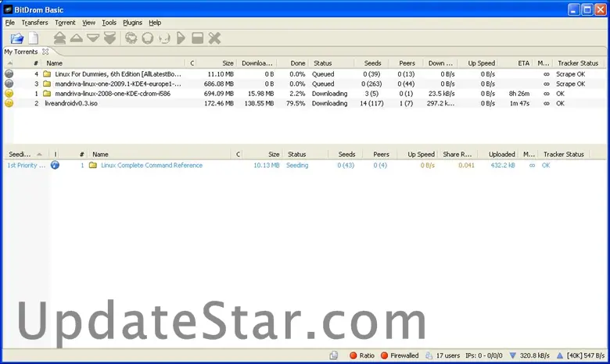
Task: Click the IPs: 0 - 0/0/0 status text
Action: coord(483,355)
